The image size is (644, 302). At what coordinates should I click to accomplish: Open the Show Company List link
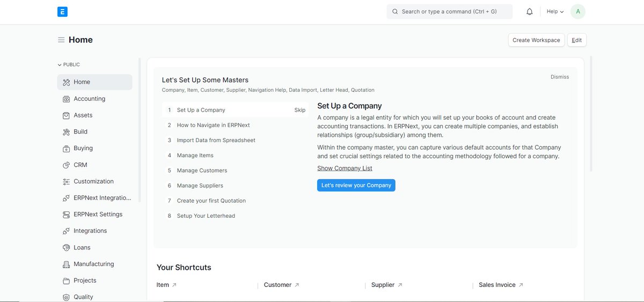(345, 168)
